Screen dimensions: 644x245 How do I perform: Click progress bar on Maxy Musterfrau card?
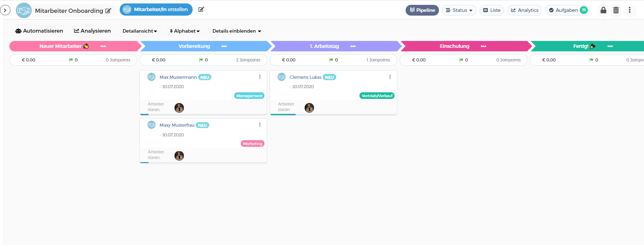pyautogui.click(x=203, y=162)
